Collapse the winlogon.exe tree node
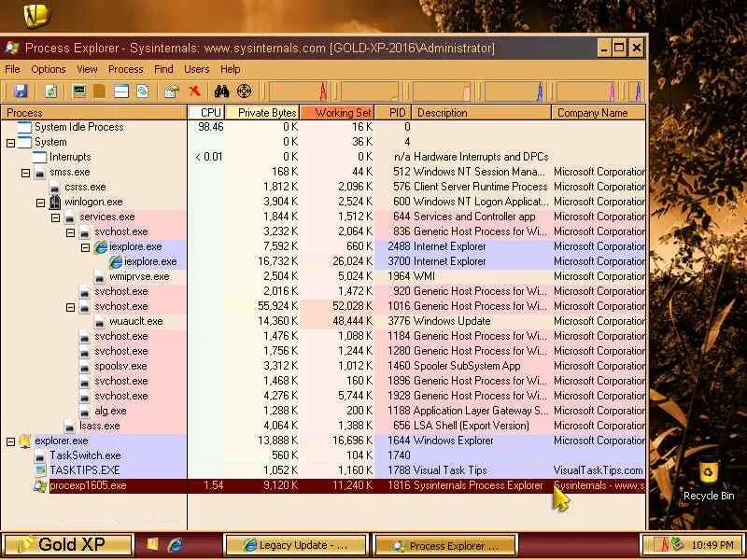This screenshot has height=560, width=747. click(40, 203)
